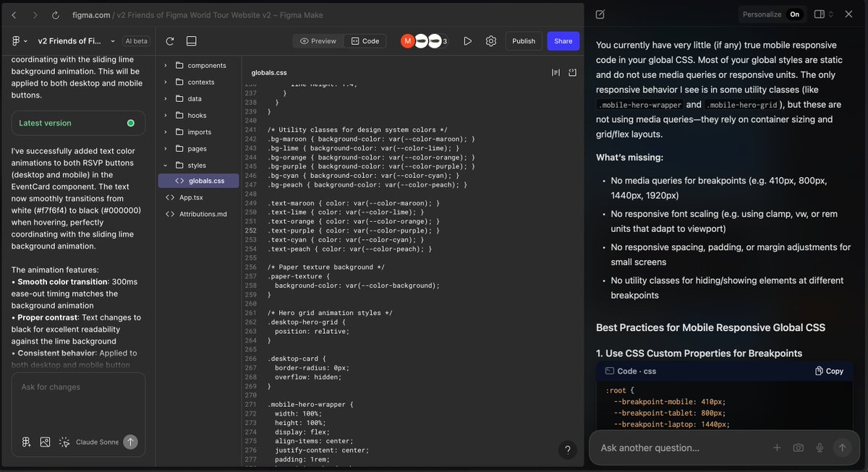
Task: Reload the page from the address bar
Action: [x=56, y=14]
